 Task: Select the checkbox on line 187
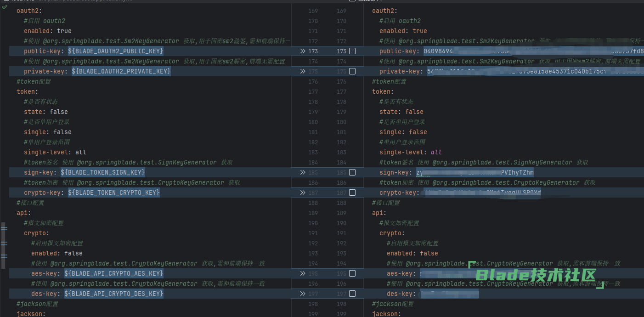coord(352,192)
